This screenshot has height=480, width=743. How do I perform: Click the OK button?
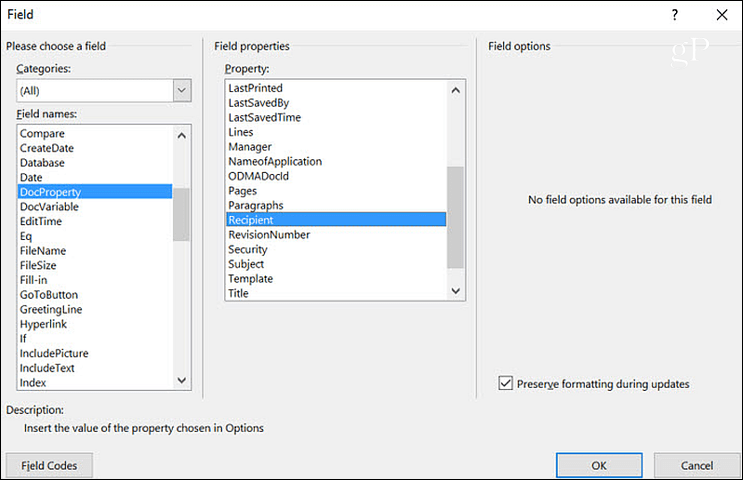coord(599,465)
